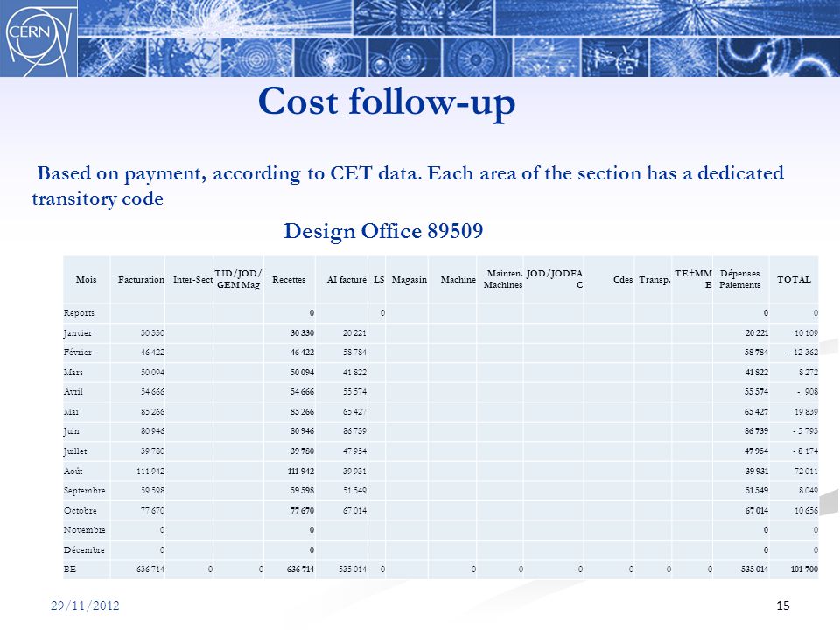Viewport: 840px width, 630px height.
Task: Click the 'Juin' row label
Action: (71, 431)
